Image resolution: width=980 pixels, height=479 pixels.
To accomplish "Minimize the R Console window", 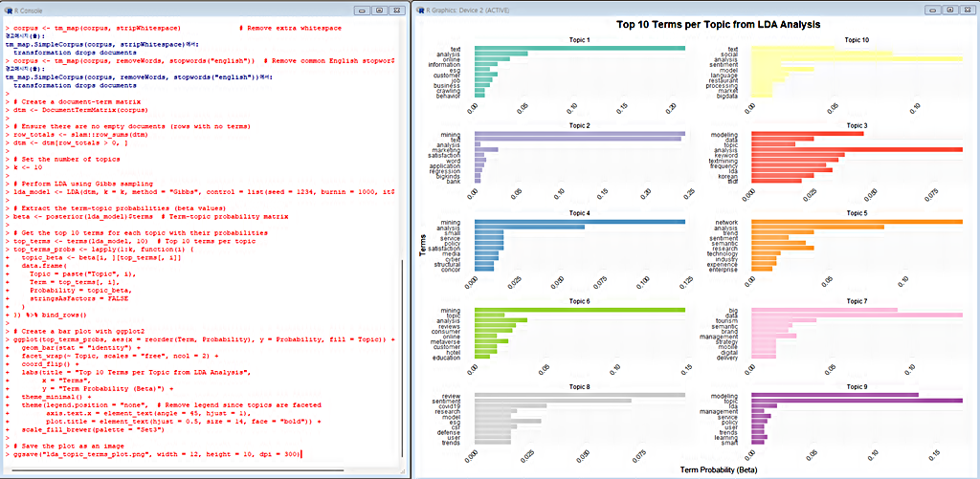I will click(x=362, y=11).
